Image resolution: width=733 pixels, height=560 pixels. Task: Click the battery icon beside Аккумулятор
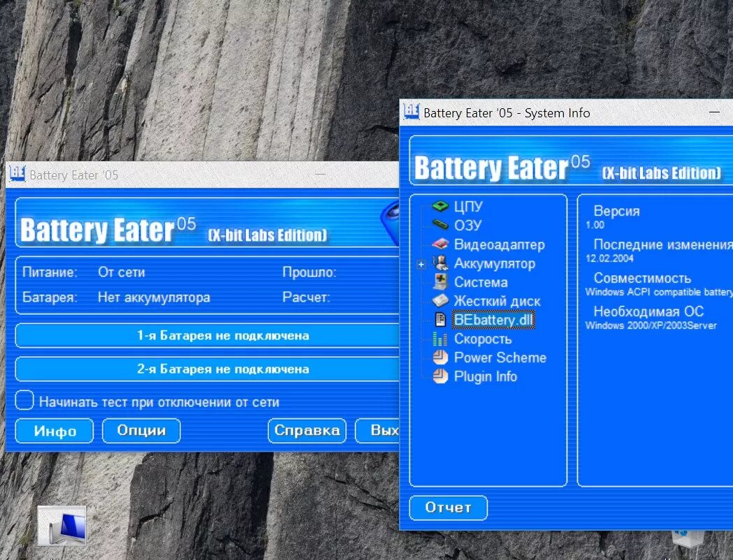click(x=440, y=263)
